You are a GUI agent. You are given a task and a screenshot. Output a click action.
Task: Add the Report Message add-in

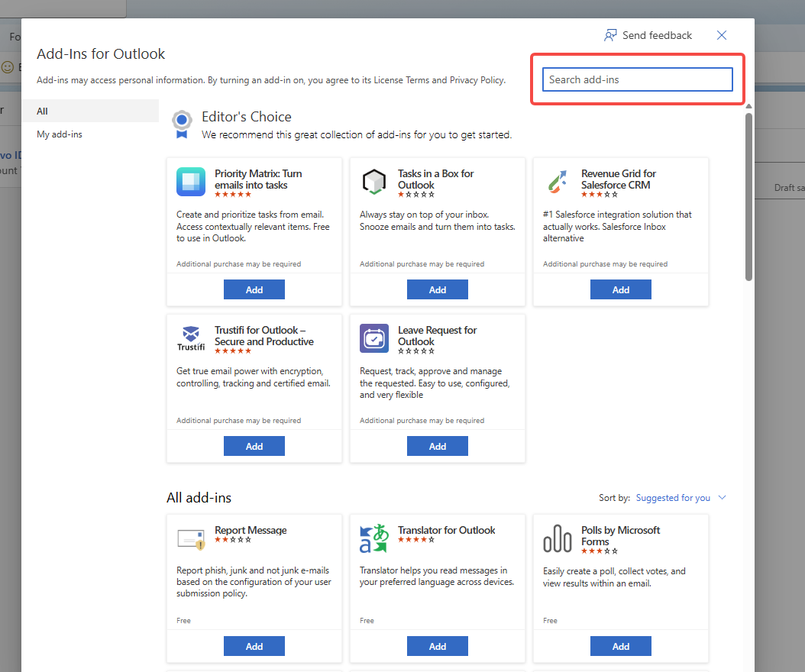[x=254, y=646]
